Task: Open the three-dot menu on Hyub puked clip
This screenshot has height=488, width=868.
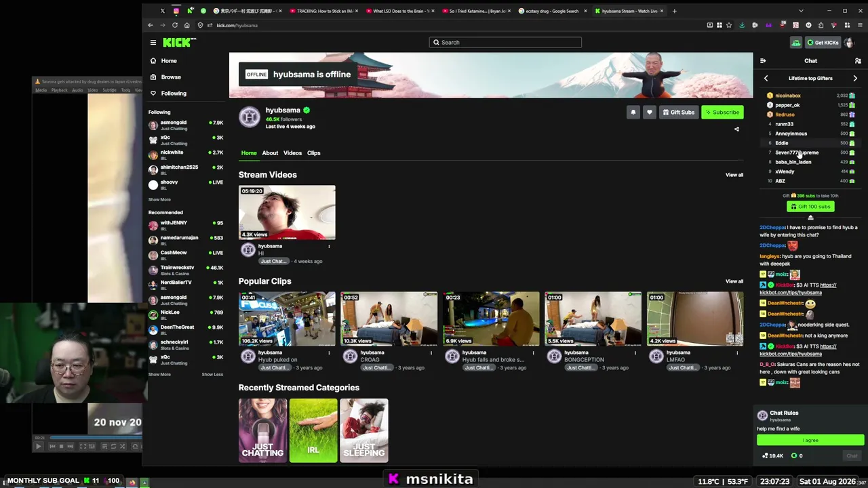Action: point(329,352)
